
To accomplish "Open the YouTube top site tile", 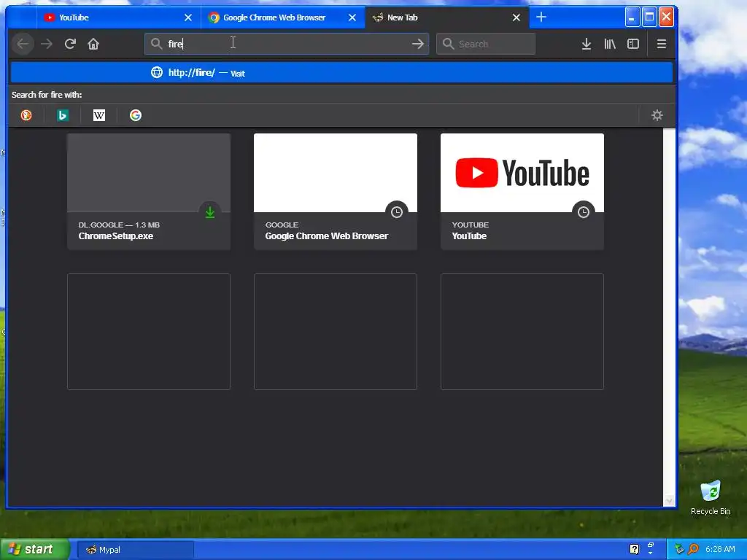I will coord(522,192).
